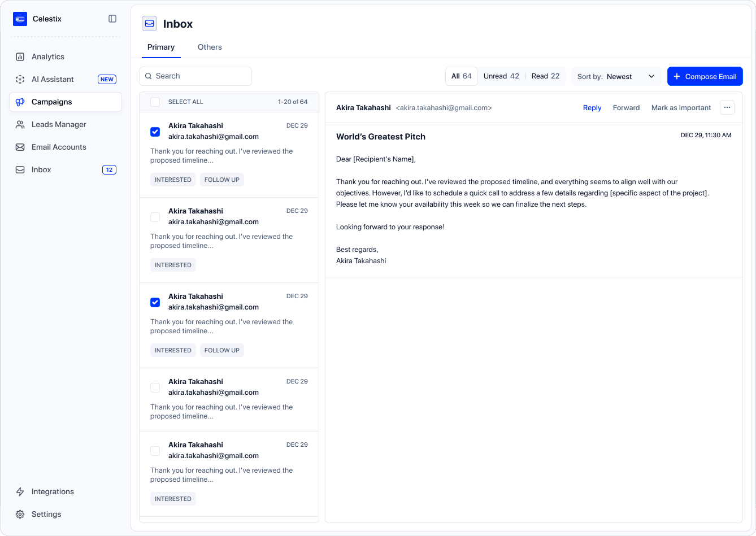Open the Sort by Newest dropdown
Screen dimensions: 756x536
click(616, 76)
